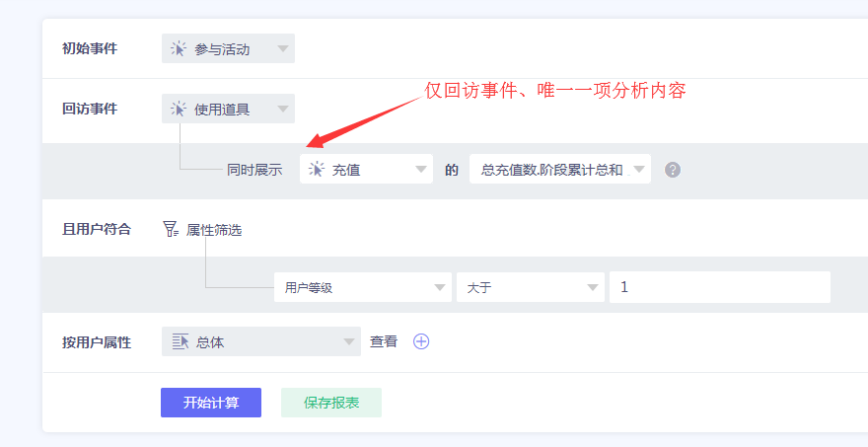868x447 pixels.
Task: Open the 大于 comparison operator dropdown
Action: pyautogui.click(x=593, y=287)
